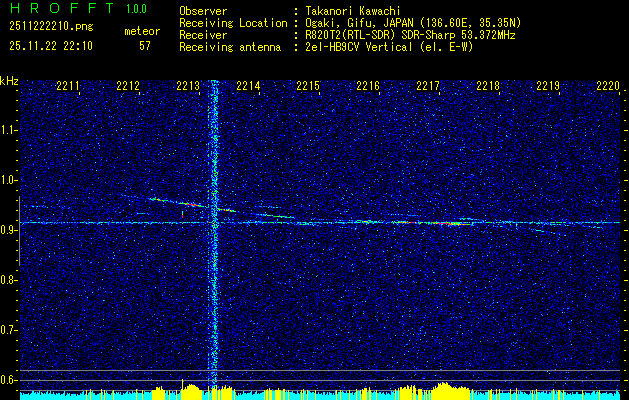Click the 2213 time marker
629x400 pixels.
point(188,85)
